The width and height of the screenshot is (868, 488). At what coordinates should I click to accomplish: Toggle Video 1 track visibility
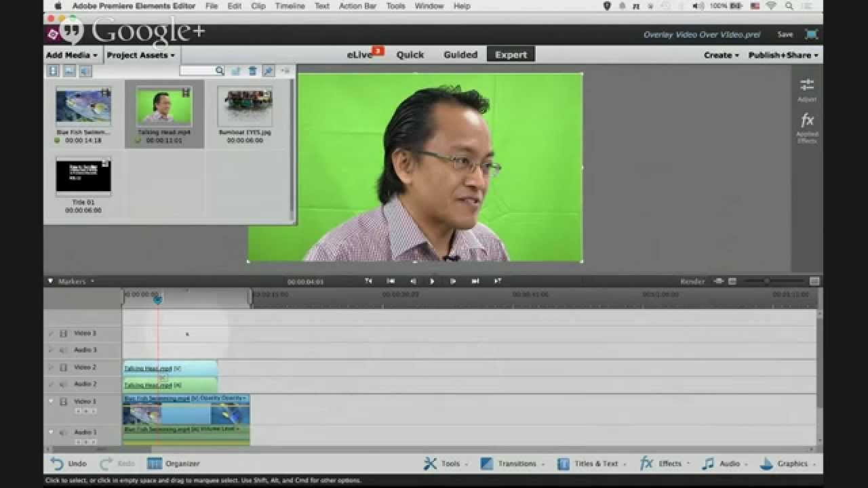tap(63, 401)
